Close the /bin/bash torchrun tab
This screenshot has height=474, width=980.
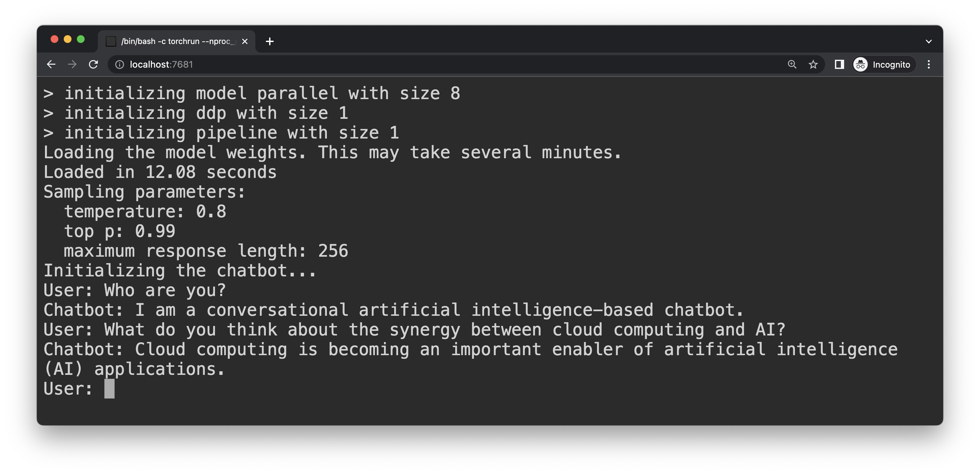[x=245, y=41]
